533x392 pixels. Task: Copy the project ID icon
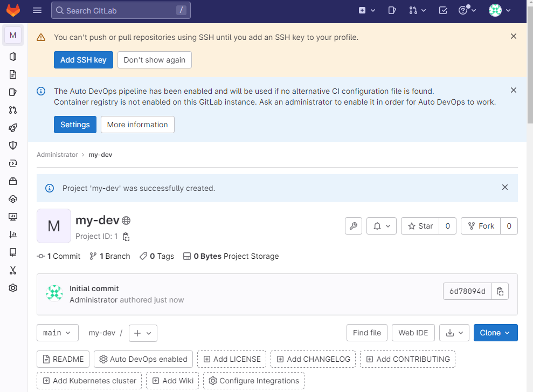click(x=126, y=237)
